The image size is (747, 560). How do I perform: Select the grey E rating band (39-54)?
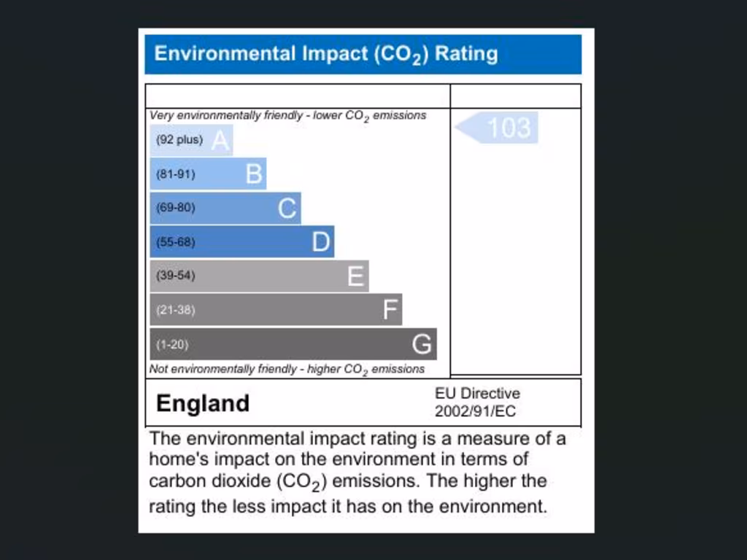coord(259,276)
